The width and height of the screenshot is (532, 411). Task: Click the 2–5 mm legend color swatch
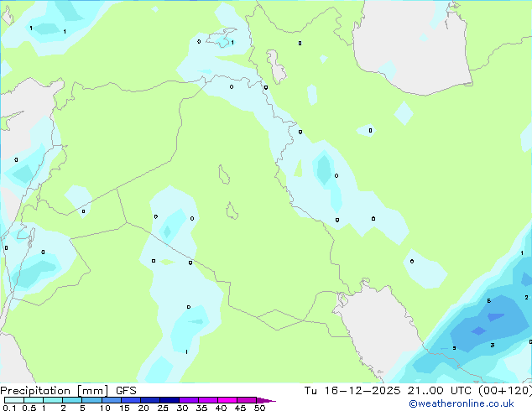[72, 400]
